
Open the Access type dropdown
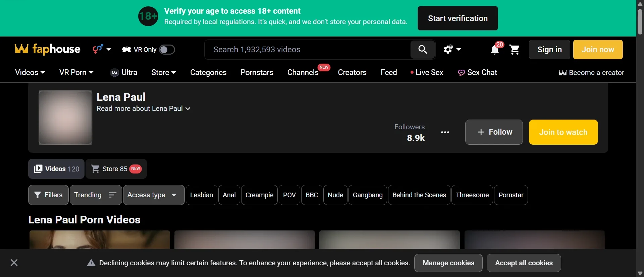(x=154, y=195)
